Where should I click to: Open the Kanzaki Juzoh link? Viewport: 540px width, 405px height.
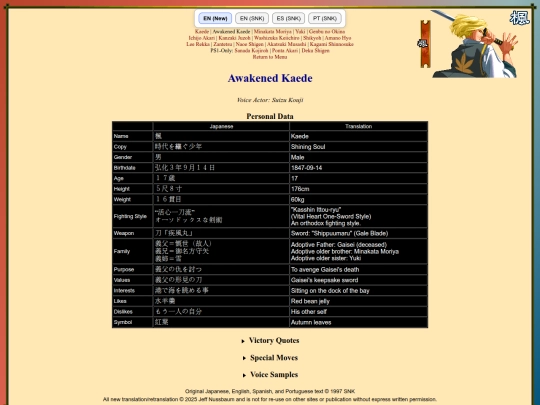(x=235, y=38)
